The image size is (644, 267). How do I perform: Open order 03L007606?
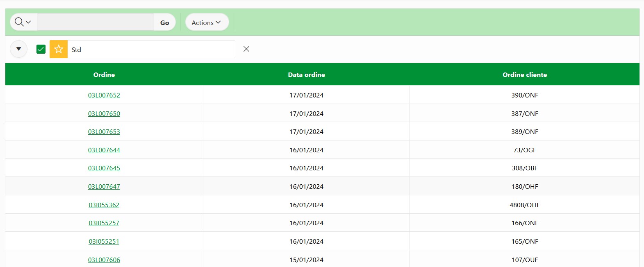pos(104,260)
